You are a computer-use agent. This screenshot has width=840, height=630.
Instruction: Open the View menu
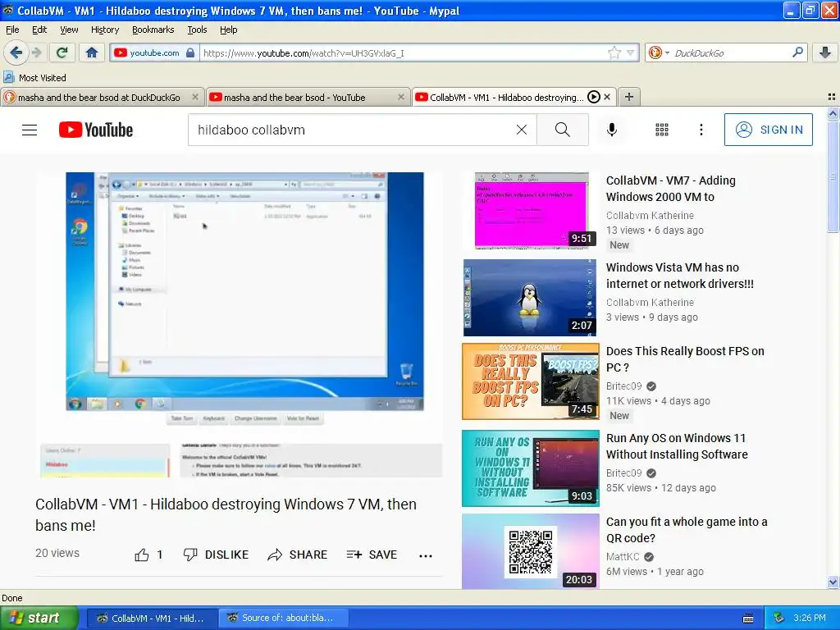click(69, 30)
